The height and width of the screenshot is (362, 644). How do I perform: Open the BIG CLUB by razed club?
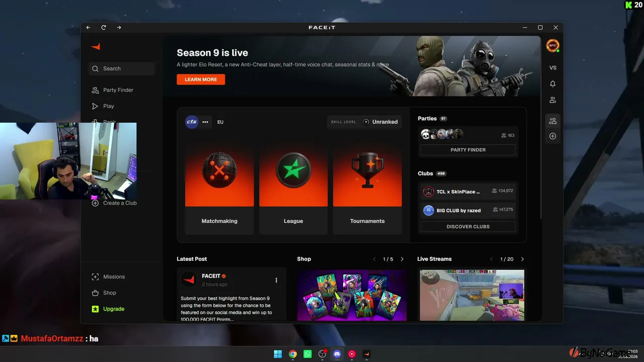click(x=468, y=210)
